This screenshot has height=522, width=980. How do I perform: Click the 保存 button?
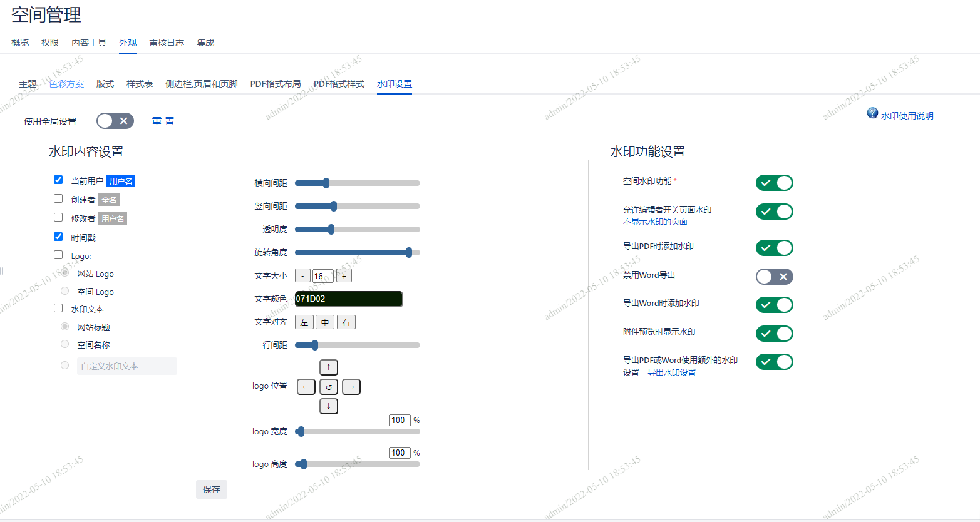click(212, 489)
